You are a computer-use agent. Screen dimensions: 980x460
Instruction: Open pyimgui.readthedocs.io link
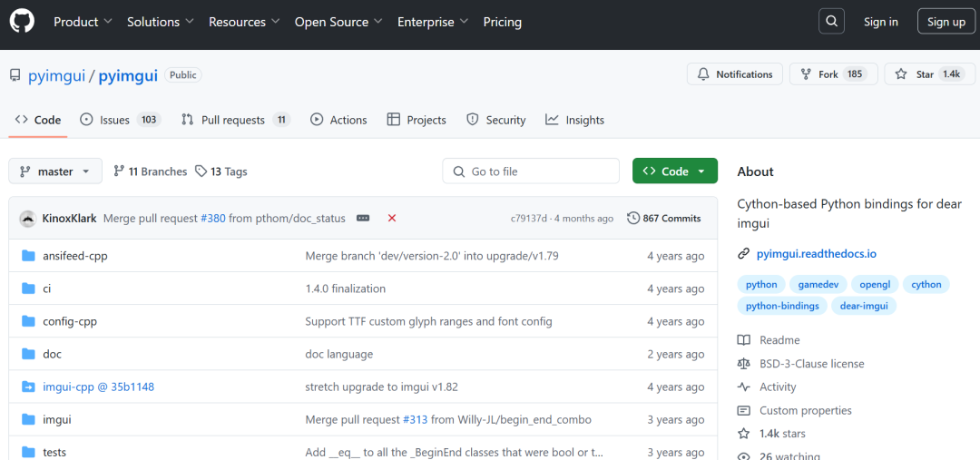tap(816, 254)
